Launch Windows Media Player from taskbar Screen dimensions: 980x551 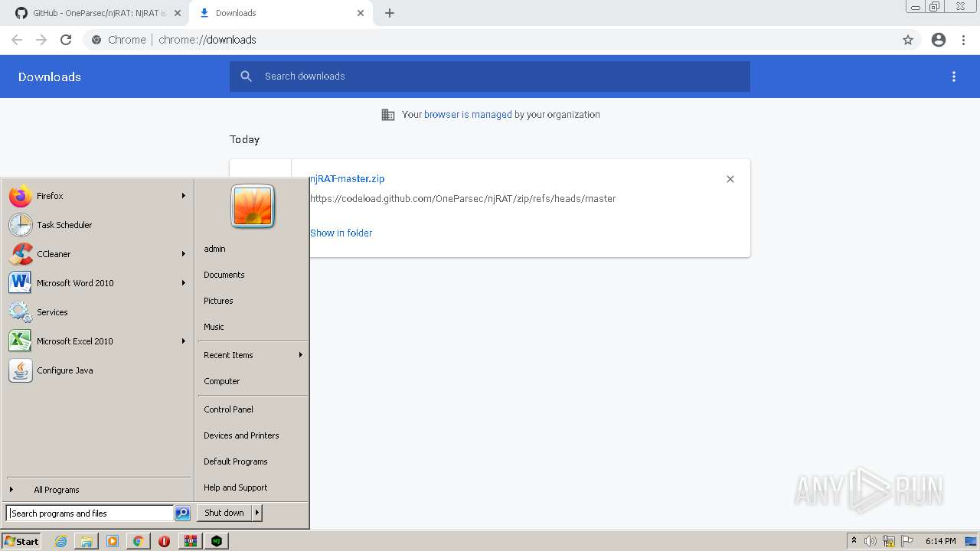click(x=113, y=541)
